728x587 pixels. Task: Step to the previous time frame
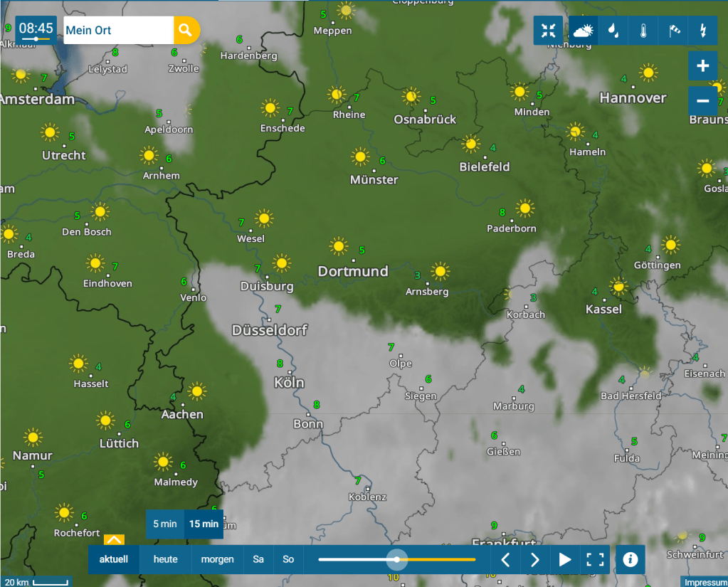[x=506, y=559]
